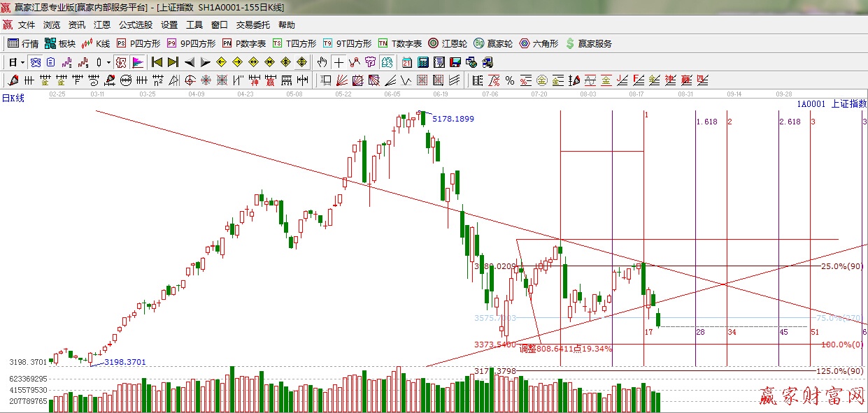Expand the 日 period dropdown arrow
This screenshot has width=868, height=413.
click(22, 62)
